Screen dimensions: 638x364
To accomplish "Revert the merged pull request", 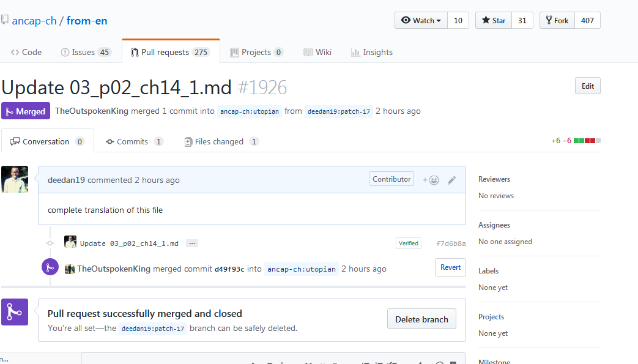I will [450, 267].
